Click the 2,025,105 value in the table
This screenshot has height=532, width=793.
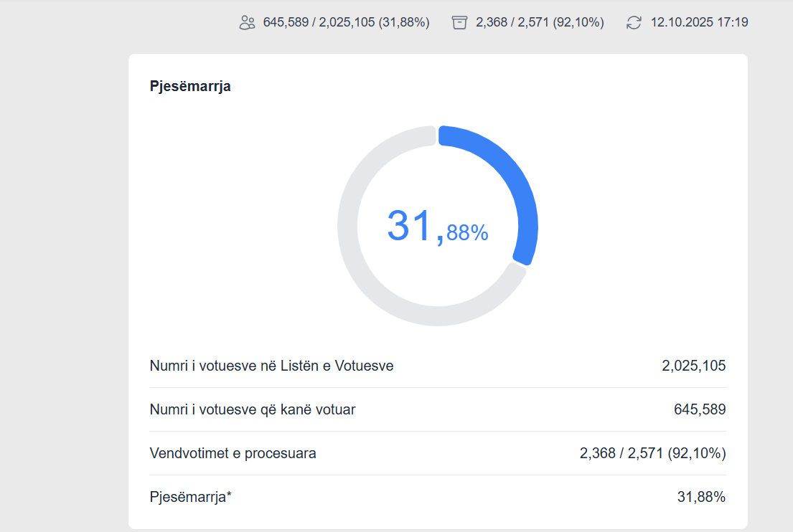693,366
